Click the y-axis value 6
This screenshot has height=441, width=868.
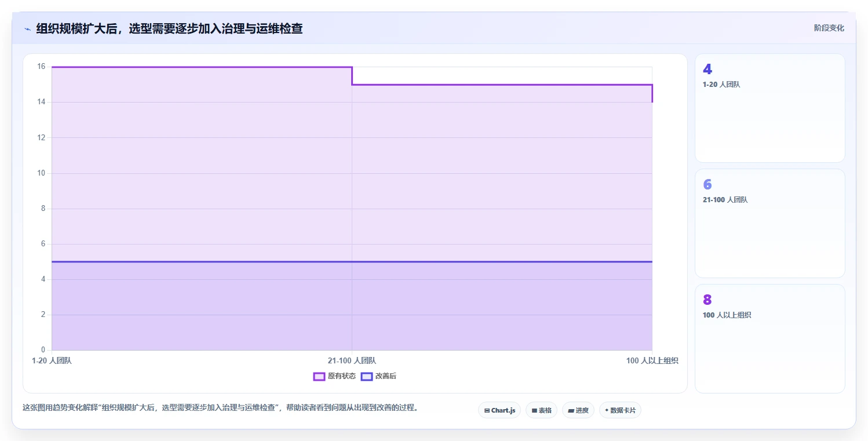click(43, 244)
